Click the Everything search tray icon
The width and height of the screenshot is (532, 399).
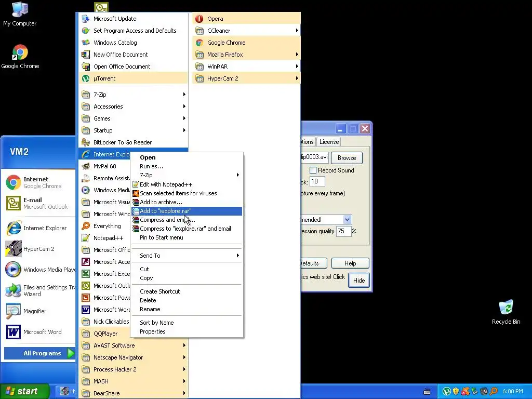[494, 391]
